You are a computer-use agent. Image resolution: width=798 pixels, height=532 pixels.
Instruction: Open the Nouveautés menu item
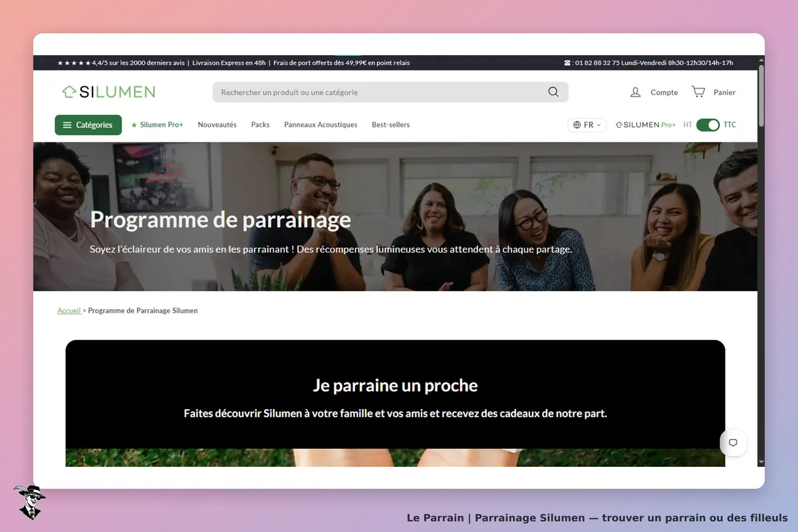coord(217,125)
